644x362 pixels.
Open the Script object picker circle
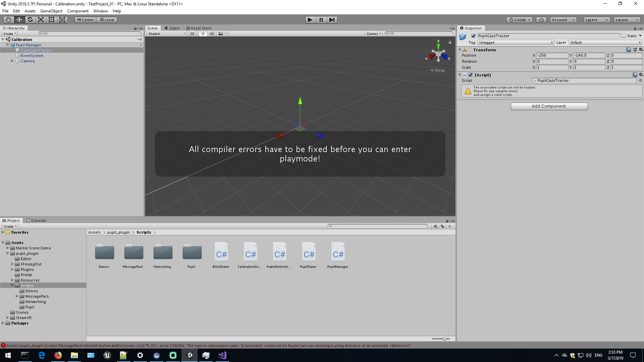[x=640, y=80]
